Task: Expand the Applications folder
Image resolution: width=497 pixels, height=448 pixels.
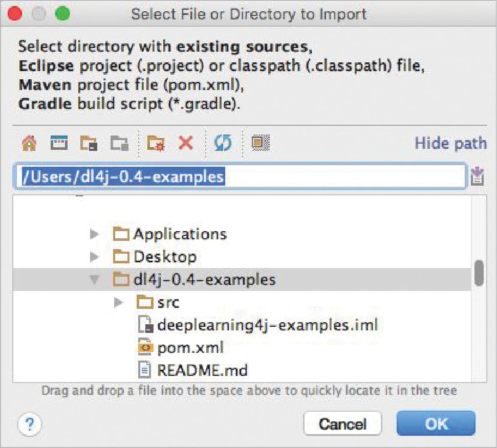Action: pos(94,234)
